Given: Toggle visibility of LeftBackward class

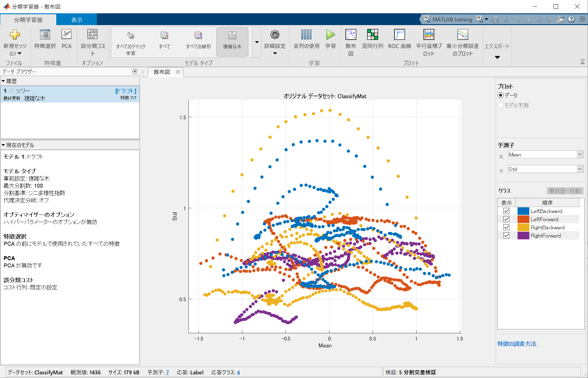Looking at the screenshot, I should pyautogui.click(x=506, y=211).
